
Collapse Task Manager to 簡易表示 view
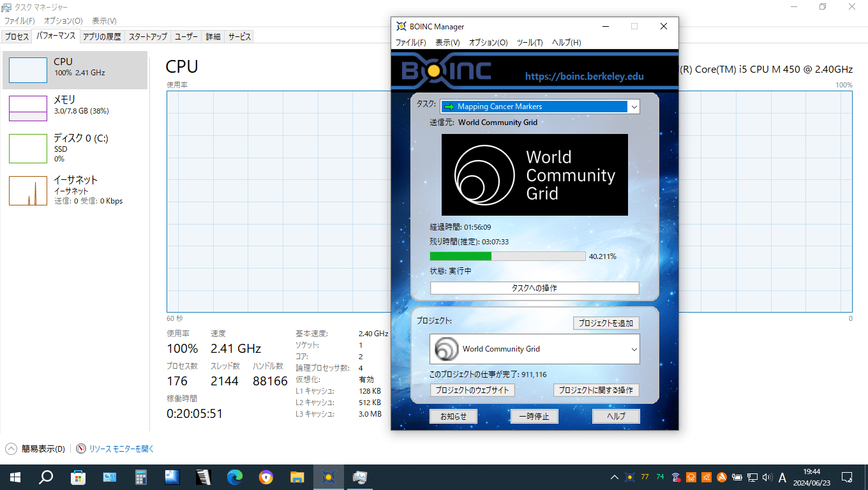click(x=35, y=449)
